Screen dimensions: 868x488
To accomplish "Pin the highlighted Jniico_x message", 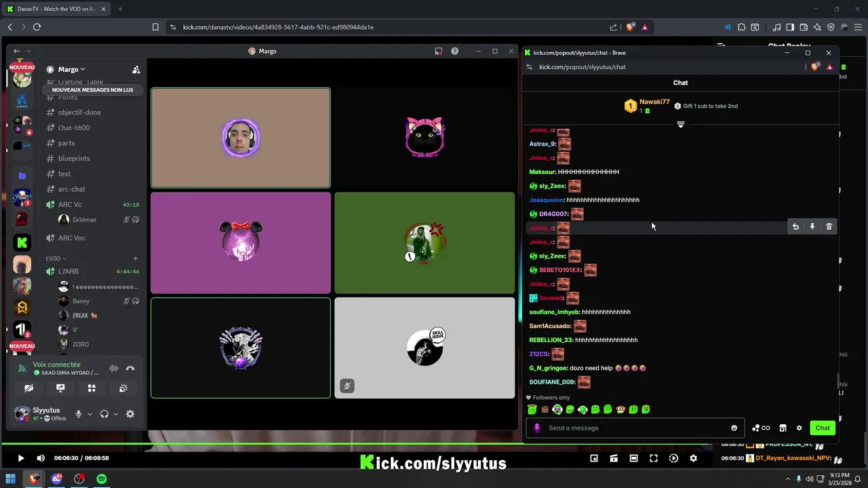I will point(812,226).
